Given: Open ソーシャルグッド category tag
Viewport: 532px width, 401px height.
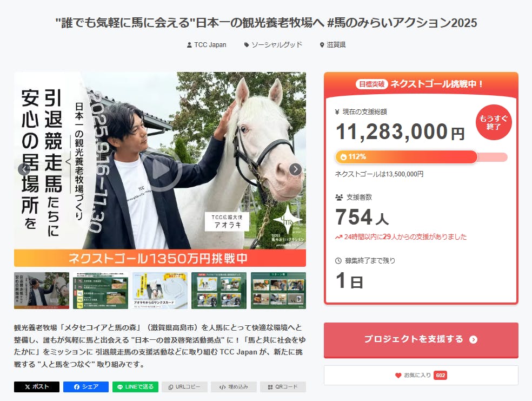Looking at the screenshot, I should click(273, 45).
